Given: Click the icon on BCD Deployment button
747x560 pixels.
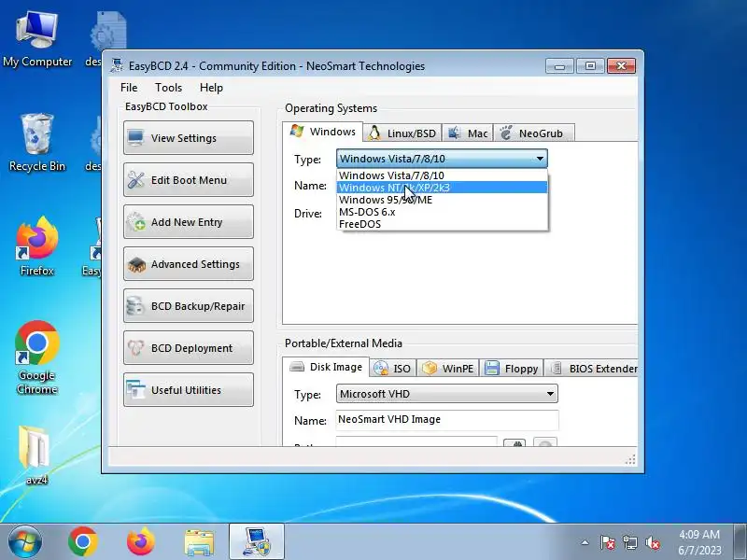Looking at the screenshot, I should coord(135,347).
